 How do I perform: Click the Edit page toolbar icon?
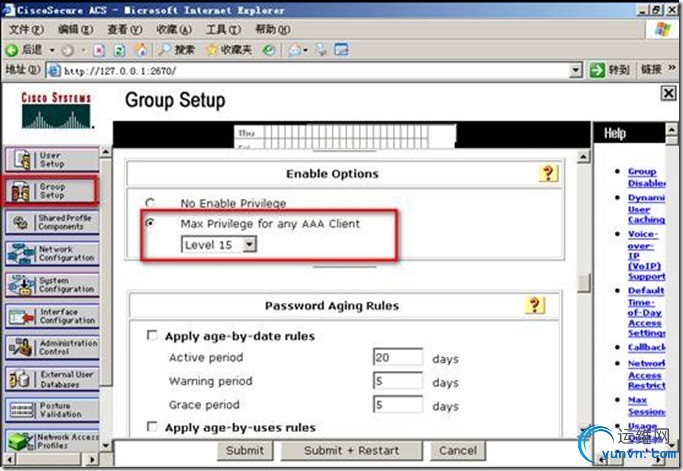pos(342,50)
